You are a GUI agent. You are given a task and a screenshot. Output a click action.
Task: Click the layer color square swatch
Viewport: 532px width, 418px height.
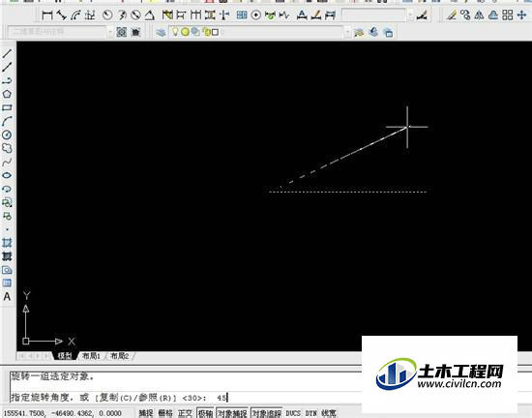click(215, 32)
